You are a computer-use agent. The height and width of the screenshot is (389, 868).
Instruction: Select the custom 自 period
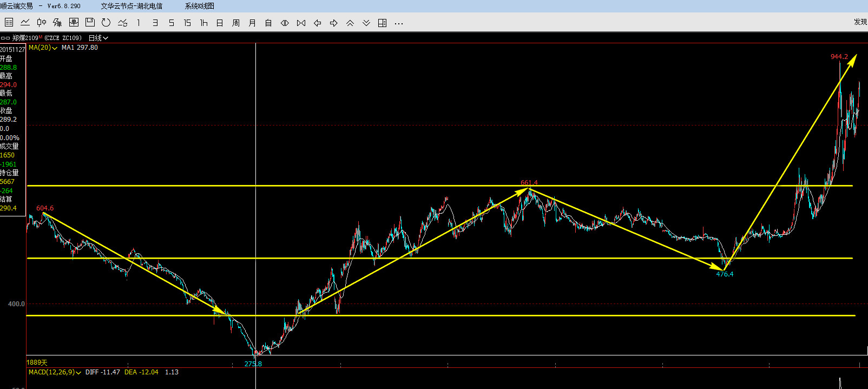click(x=268, y=23)
